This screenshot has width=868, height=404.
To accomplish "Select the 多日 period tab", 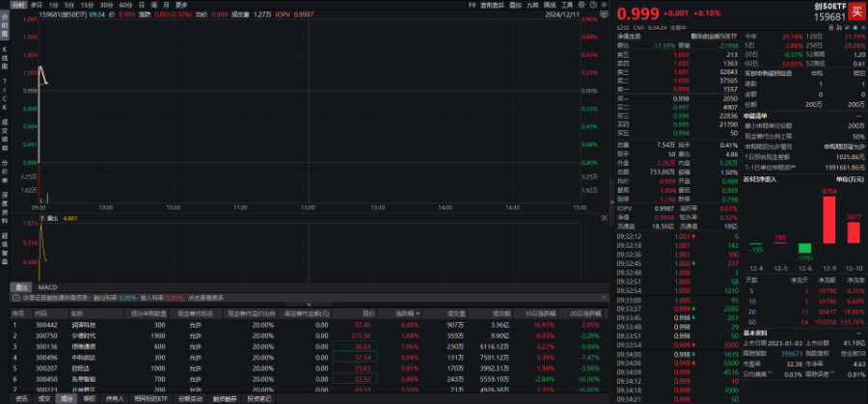I will pos(37,5).
